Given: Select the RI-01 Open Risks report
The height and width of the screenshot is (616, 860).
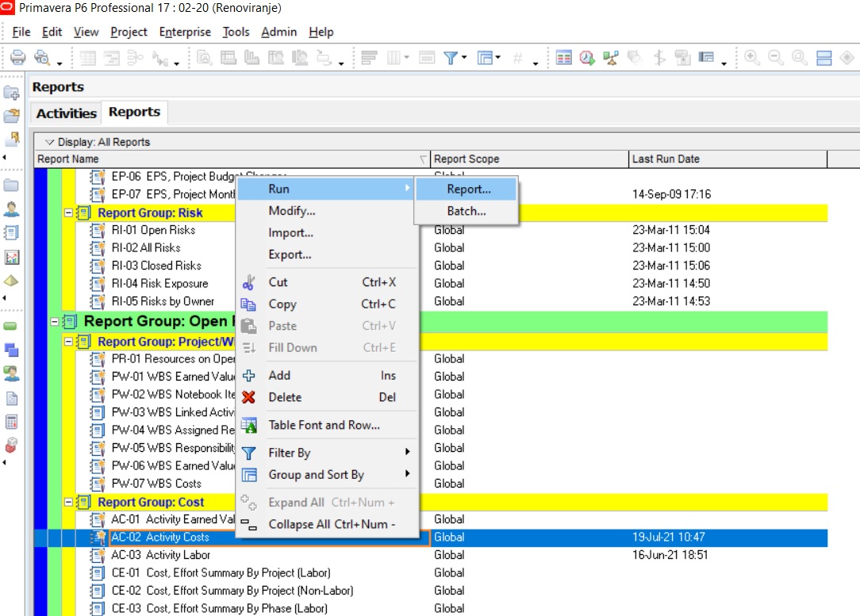Looking at the screenshot, I should [153, 230].
